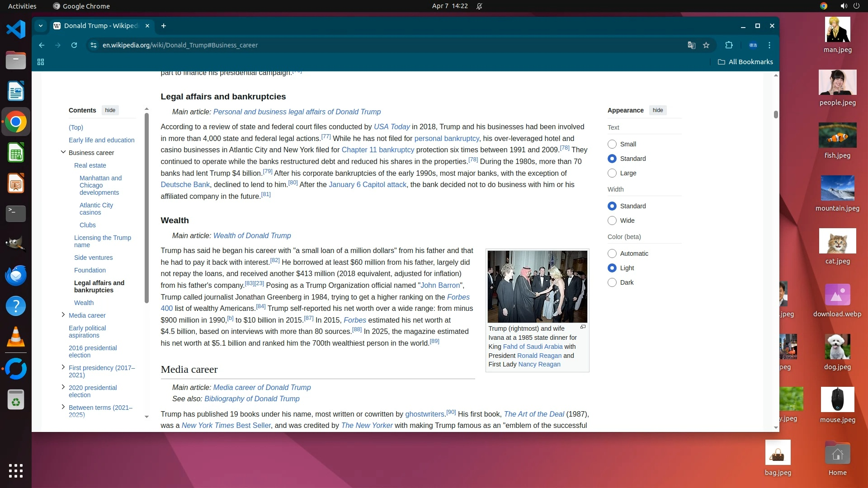The image size is (868, 488).
Task: Enlarge the state dinner image caption icon
Action: click(583, 327)
